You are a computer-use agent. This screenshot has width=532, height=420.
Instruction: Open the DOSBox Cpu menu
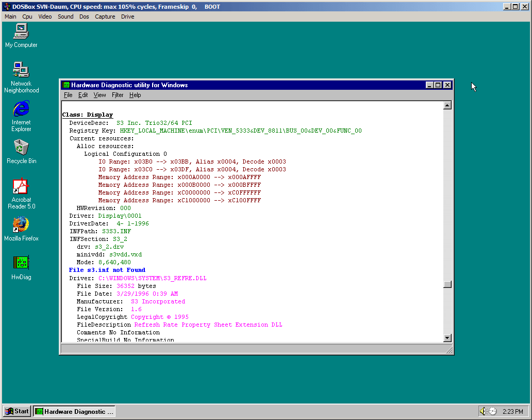pos(27,17)
